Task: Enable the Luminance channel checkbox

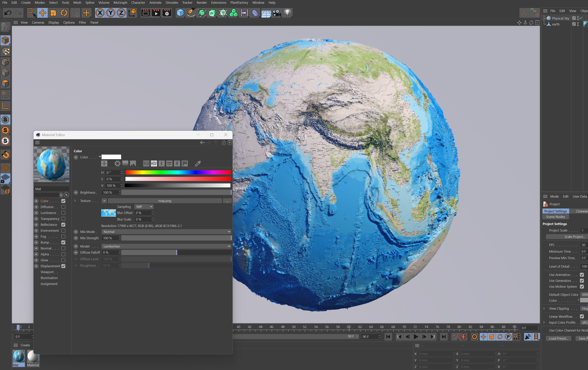Action: pos(63,213)
